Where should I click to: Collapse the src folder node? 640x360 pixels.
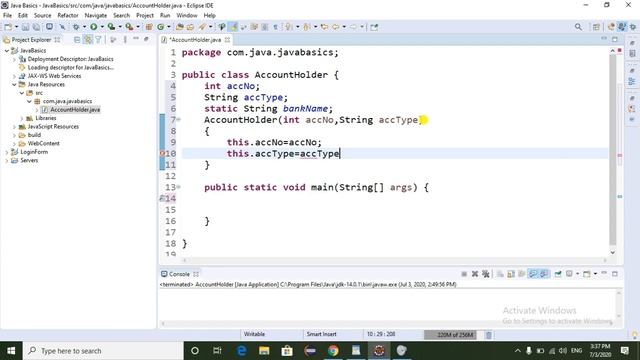coord(22,93)
